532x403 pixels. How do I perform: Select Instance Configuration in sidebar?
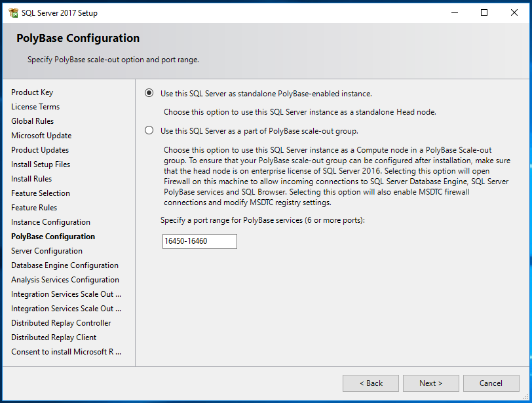point(50,222)
